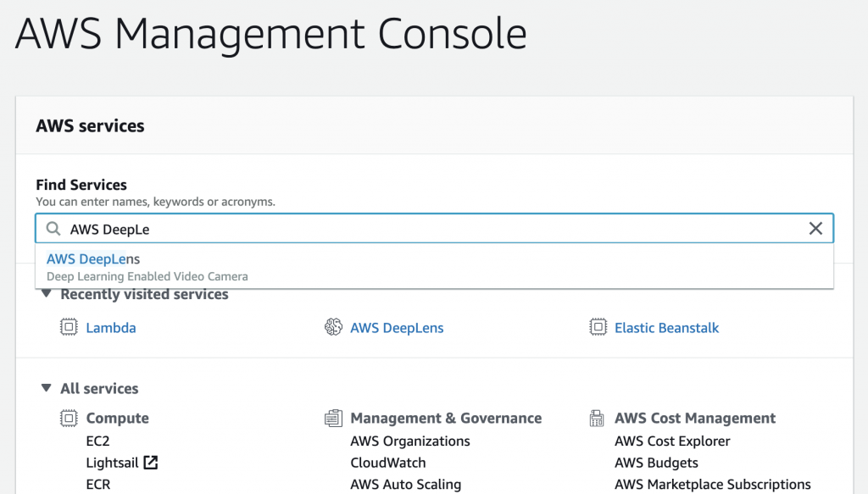This screenshot has width=868, height=494.
Task: Click the Lambda chip icon
Action: pos(69,327)
